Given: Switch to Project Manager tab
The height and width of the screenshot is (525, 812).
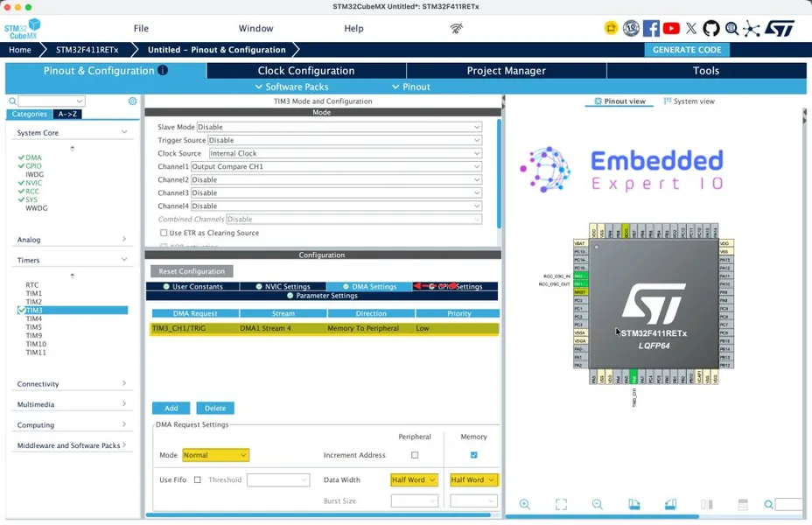Looking at the screenshot, I should click(507, 71).
